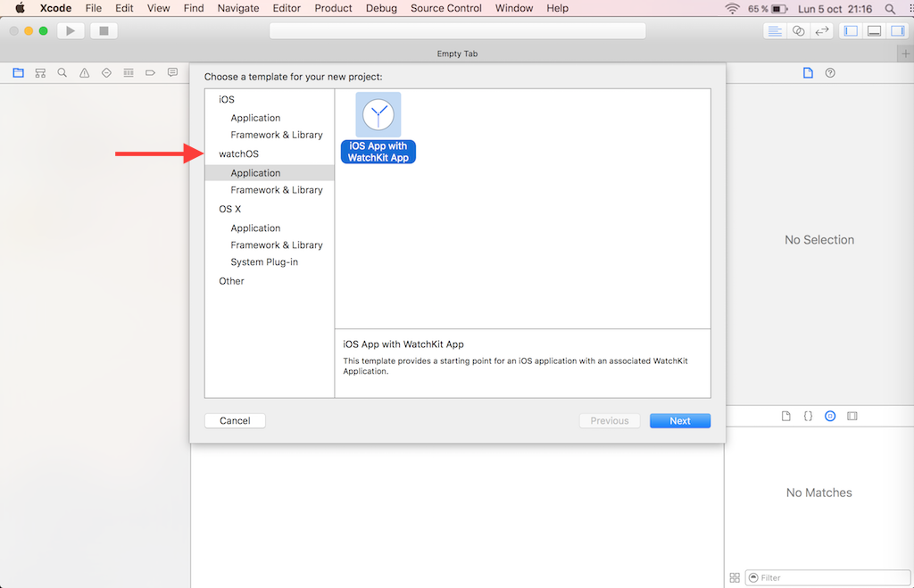The image size is (914, 588).
Task: Switch library to grid icon view
Action: [x=735, y=577]
